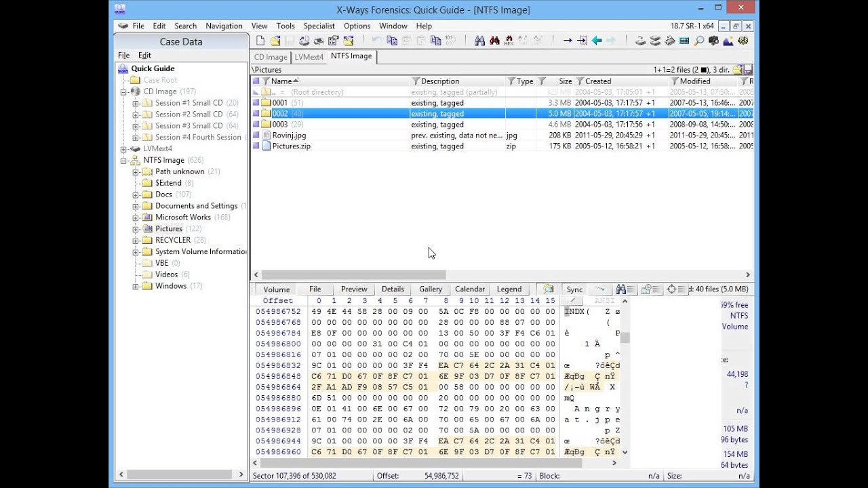Image resolution: width=868 pixels, height=488 pixels.
Task: Click the Case Data tree horizontal scrollbar
Action: pyautogui.click(x=181, y=474)
